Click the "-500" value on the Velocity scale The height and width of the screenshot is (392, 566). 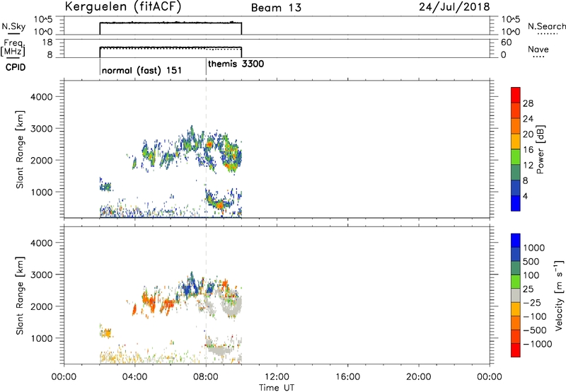pos(535,330)
